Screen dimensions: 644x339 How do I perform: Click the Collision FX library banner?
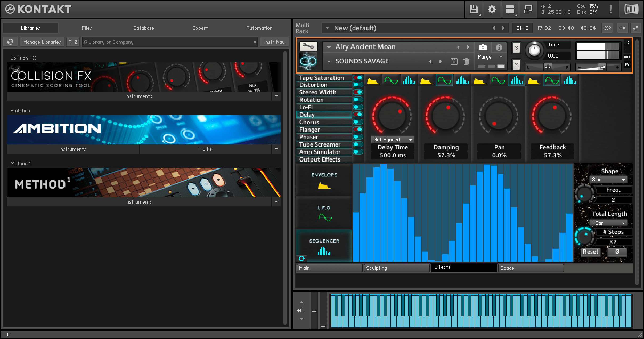pyautogui.click(x=144, y=77)
